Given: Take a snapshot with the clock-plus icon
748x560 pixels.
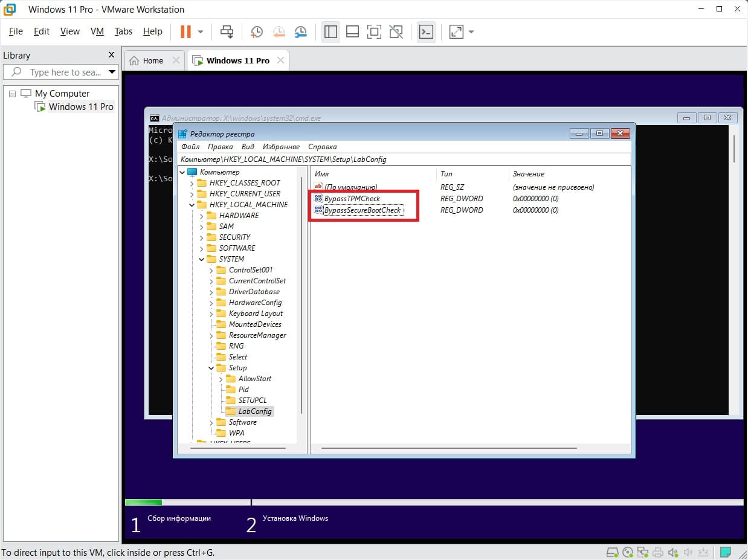Looking at the screenshot, I should tap(257, 32).
